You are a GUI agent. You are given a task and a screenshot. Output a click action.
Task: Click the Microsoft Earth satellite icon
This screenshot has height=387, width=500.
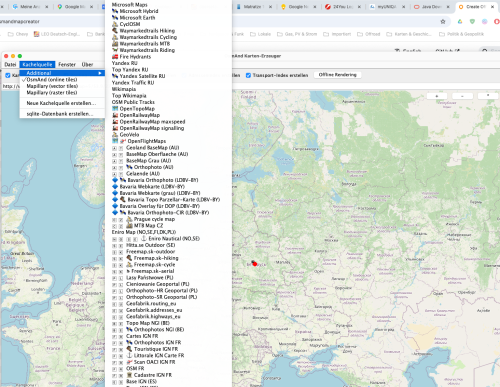tap(115, 18)
